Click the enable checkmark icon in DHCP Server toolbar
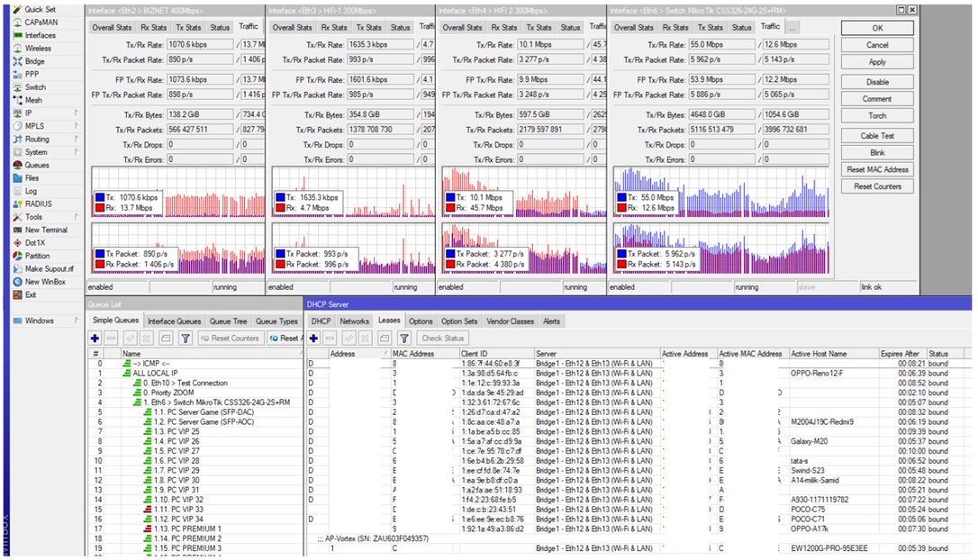The width and height of the screenshot is (978, 560). coord(349,338)
